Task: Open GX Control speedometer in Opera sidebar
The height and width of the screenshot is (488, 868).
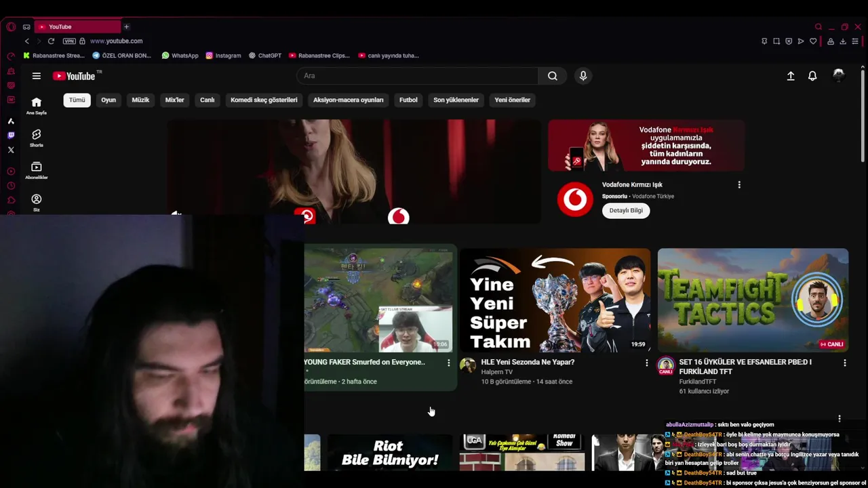Action: point(11,56)
